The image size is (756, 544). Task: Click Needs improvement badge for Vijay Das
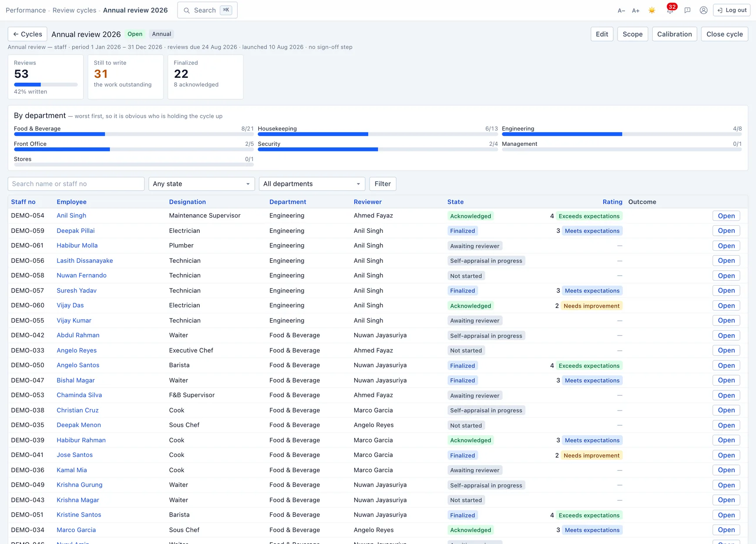coord(591,306)
